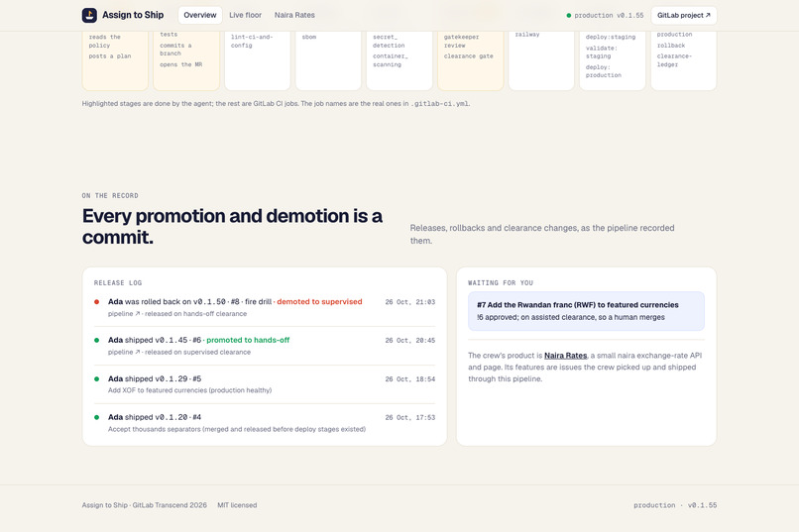Click the 'validate: staging' job name

click(x=602, y=53)
